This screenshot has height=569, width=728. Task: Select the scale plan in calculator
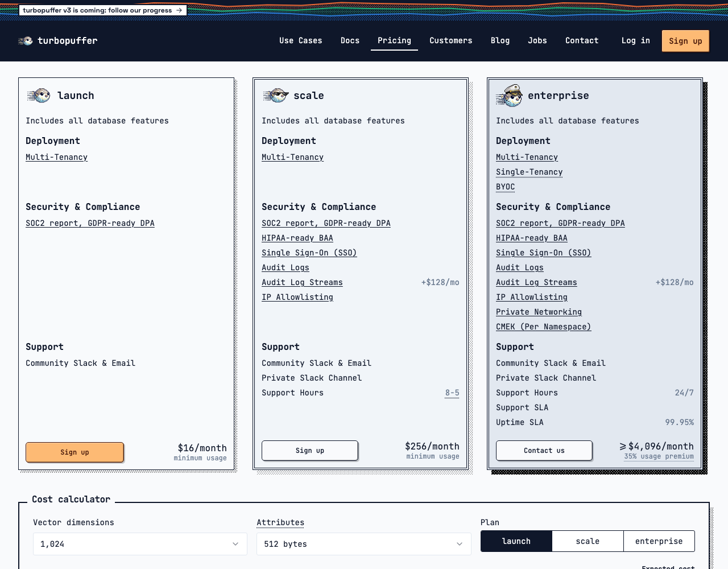coord(588,541)
